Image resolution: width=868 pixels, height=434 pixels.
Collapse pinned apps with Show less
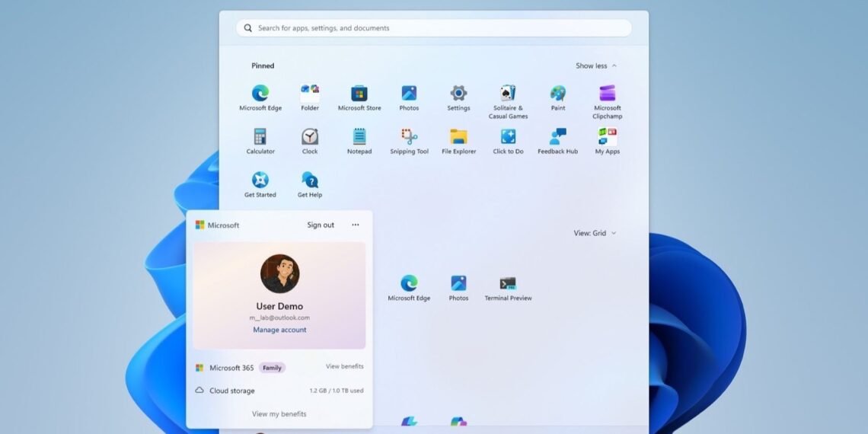596,65
